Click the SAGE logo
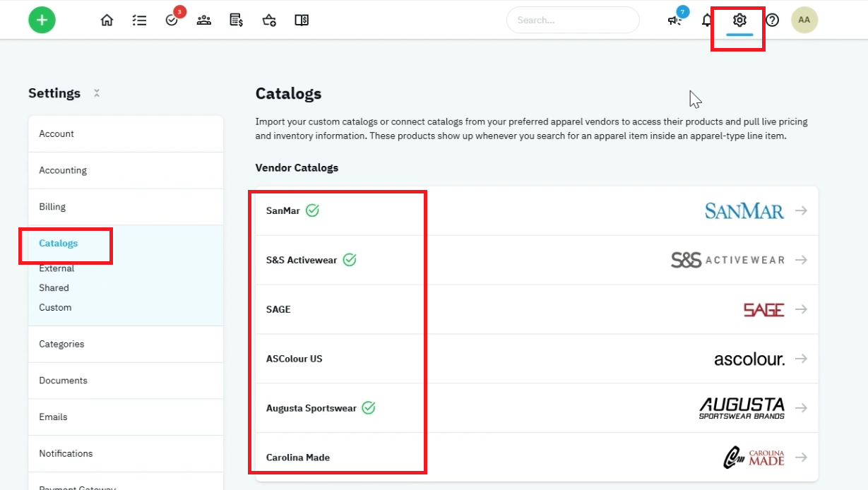Image resolution: width=868 pixels, height=490 pixels. (764, 309)
